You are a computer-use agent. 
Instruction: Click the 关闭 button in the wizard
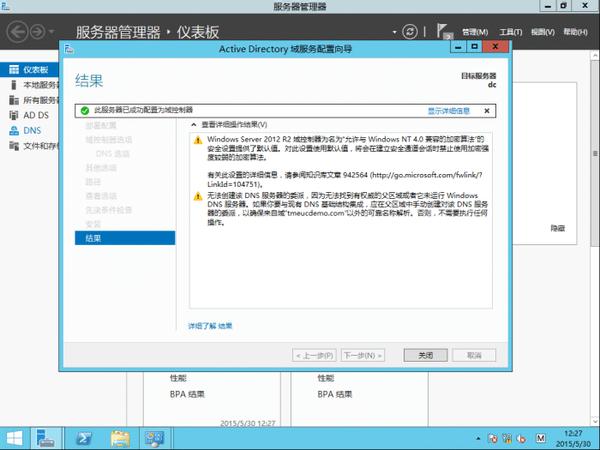point(426,355)
